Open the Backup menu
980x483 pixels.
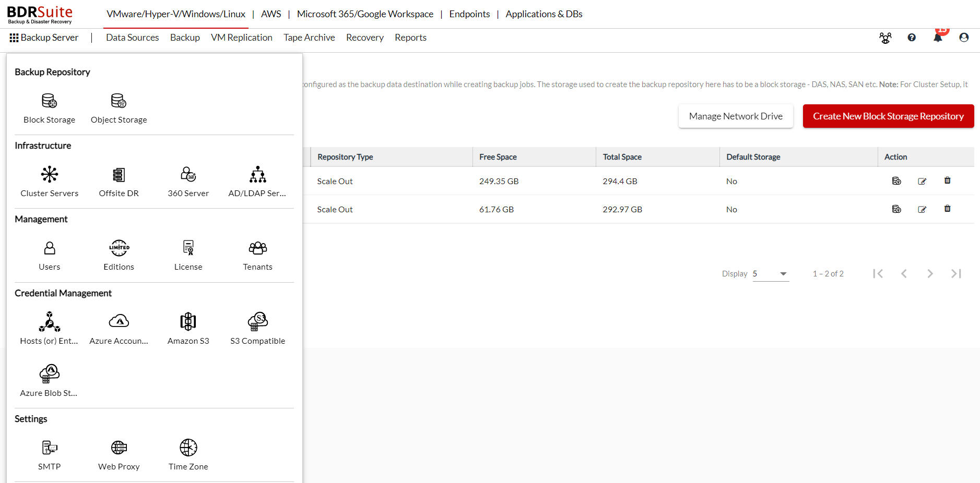[185, 38]
